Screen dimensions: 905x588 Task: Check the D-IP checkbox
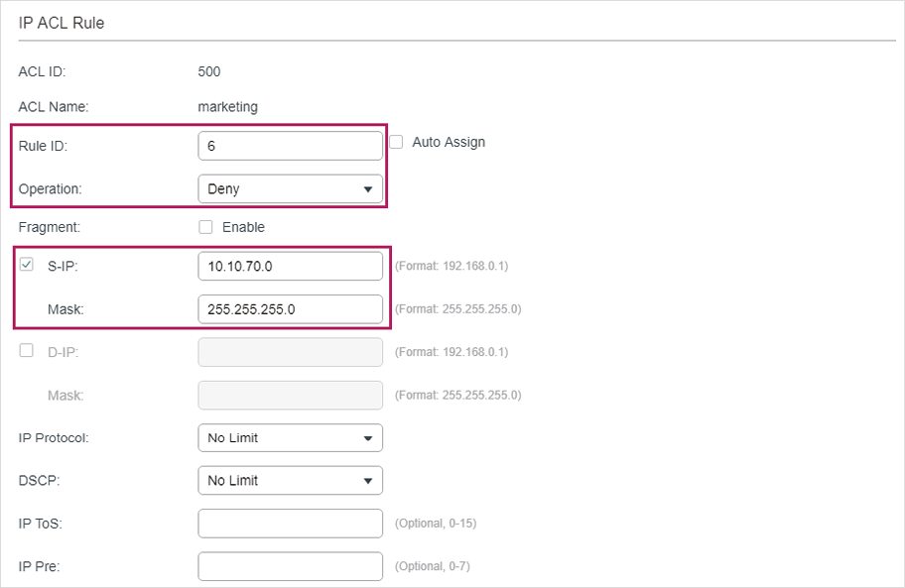click(x=27, y=350)
